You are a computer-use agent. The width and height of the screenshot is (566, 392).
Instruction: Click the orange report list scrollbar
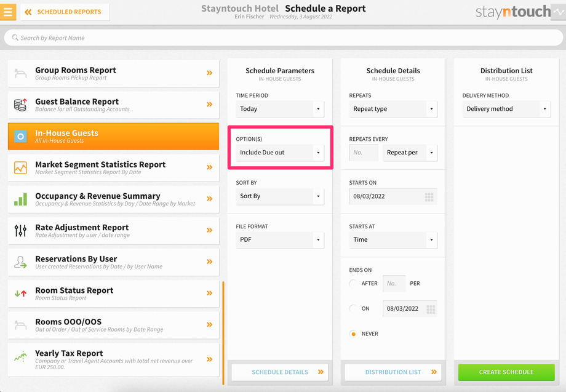point(223,333)
